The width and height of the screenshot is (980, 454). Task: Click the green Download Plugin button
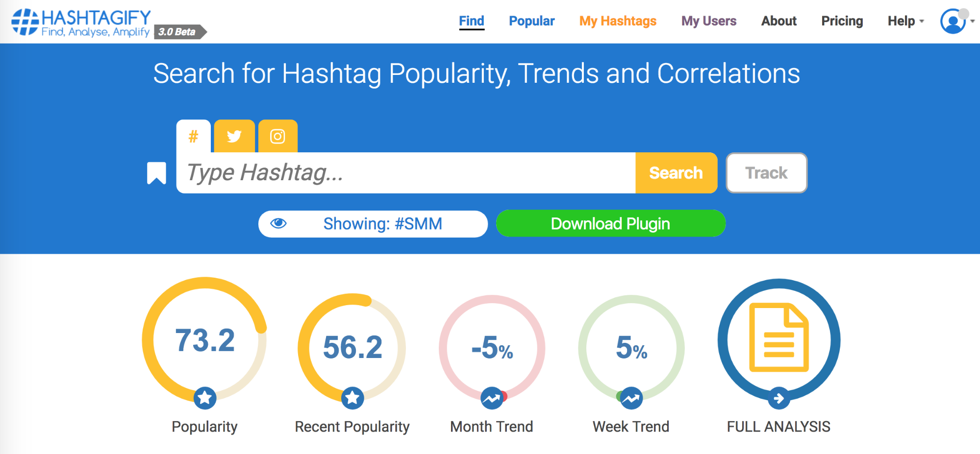pos(610,223)
